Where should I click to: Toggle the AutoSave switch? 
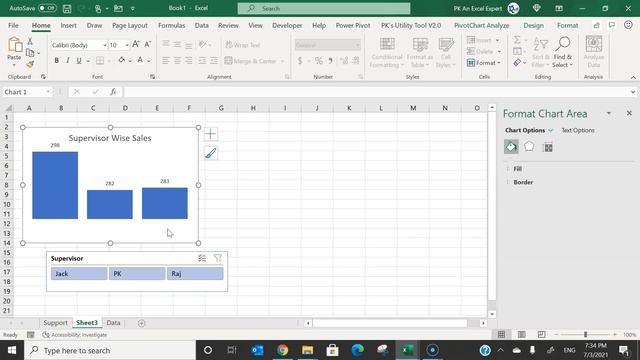[47, 8]
